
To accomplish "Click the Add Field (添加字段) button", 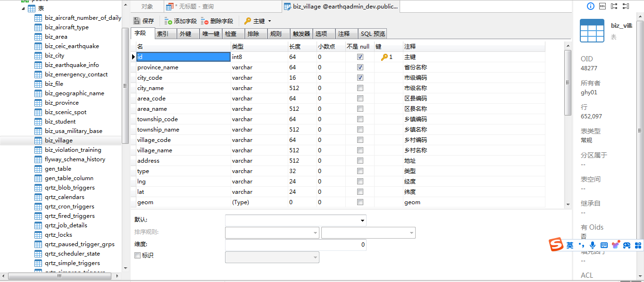I will (x=180, y=21).
